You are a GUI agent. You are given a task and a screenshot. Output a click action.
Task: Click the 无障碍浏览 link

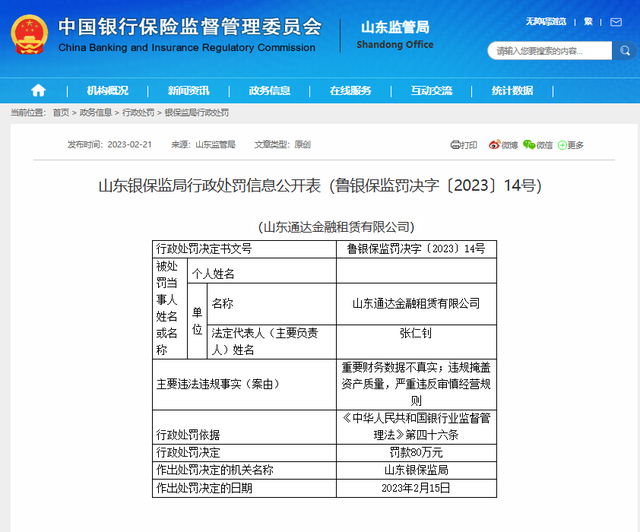click(546, 22)
